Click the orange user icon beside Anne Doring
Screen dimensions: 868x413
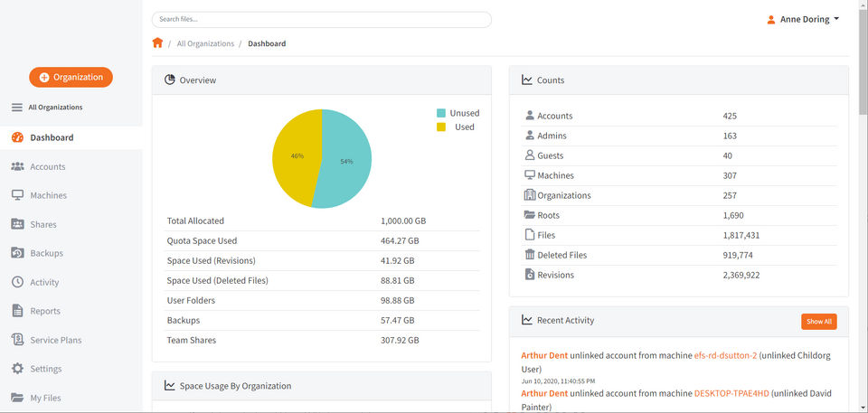click(x=771, y=19)
